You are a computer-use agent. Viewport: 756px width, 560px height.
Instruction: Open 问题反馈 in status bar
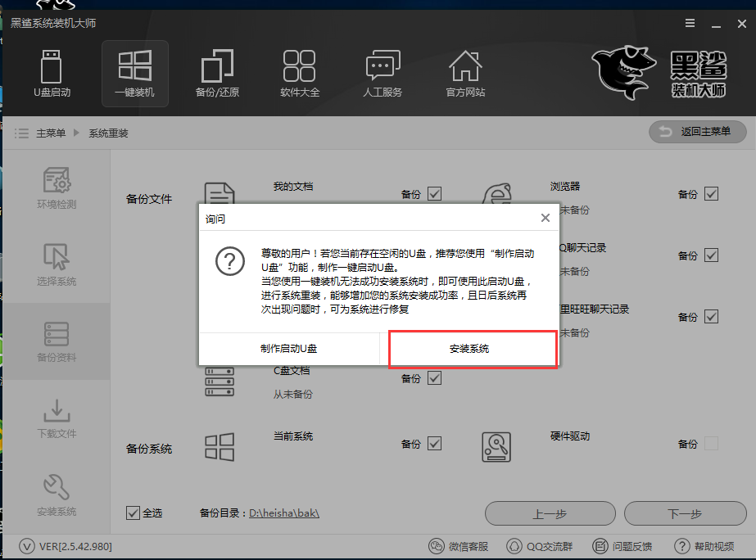(622, 547)
